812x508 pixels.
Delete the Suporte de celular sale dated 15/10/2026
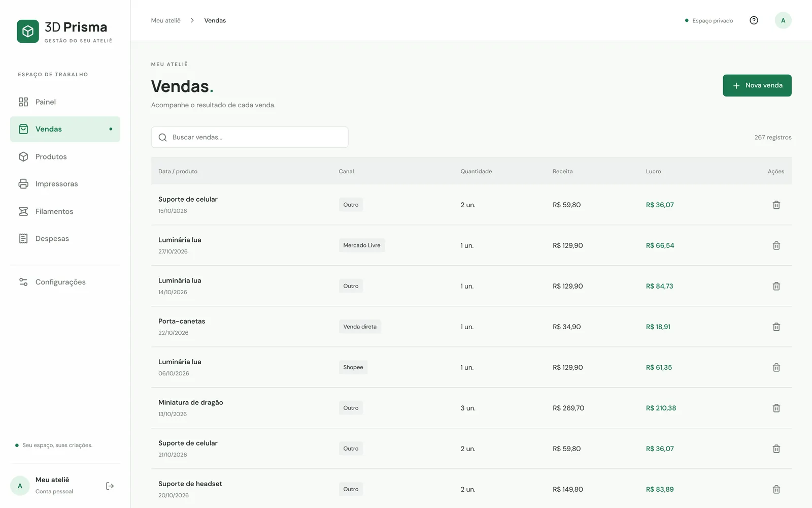776,205
